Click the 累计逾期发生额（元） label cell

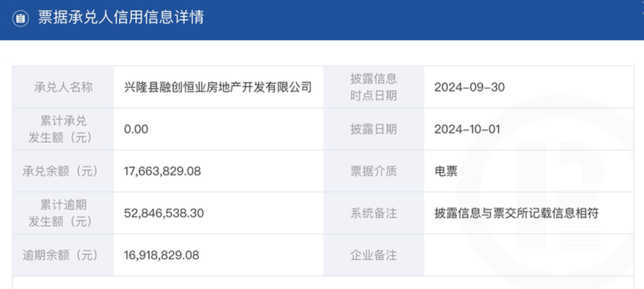(x=63, y=213)
